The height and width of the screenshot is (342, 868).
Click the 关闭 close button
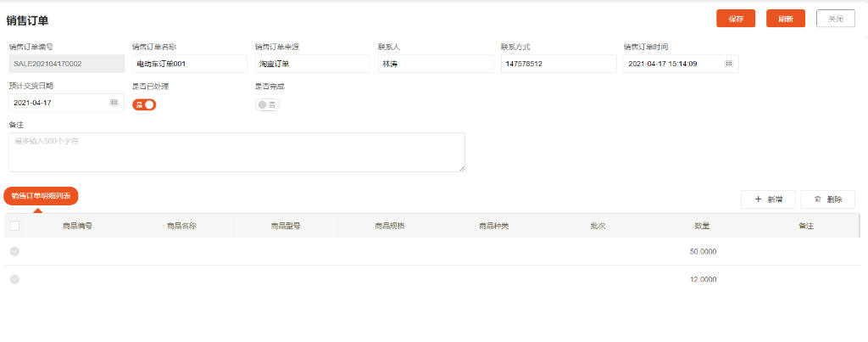(835, 19)
